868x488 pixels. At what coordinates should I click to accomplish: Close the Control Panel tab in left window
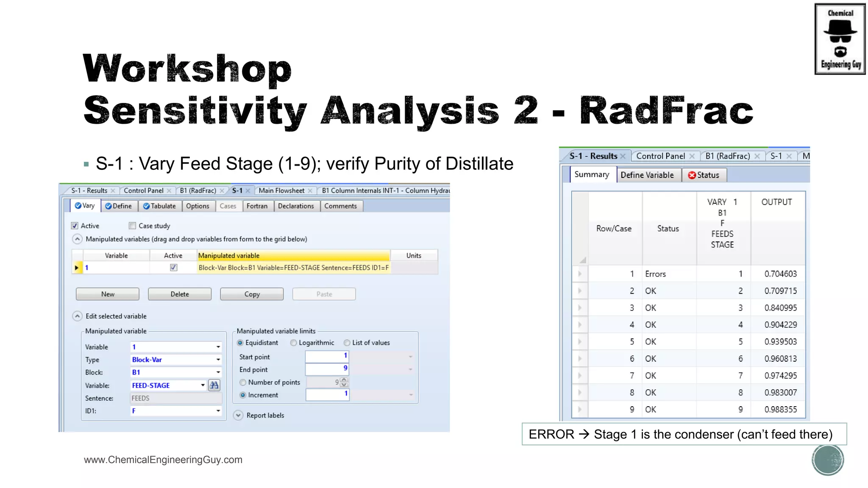(x=169, y=191)
